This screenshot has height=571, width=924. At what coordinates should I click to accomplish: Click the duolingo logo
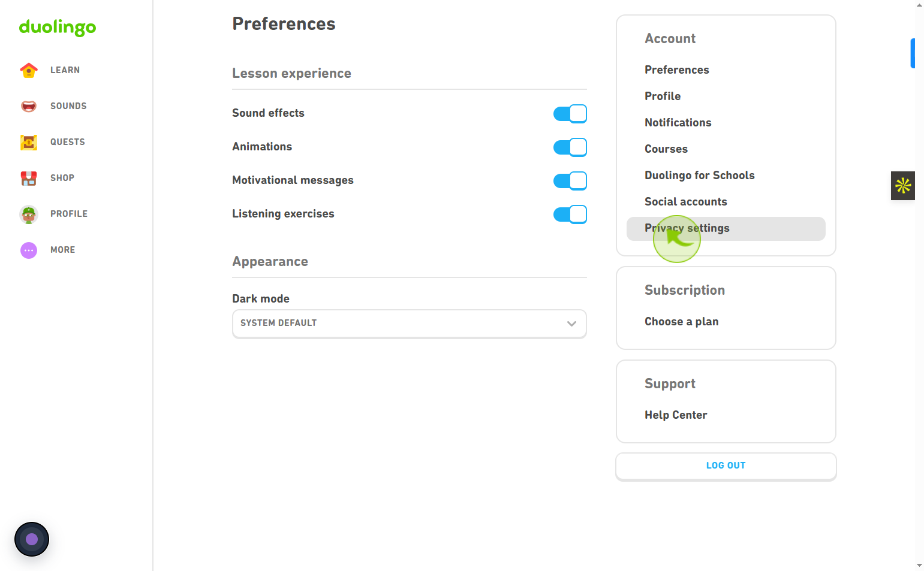(x=58, y=27)
